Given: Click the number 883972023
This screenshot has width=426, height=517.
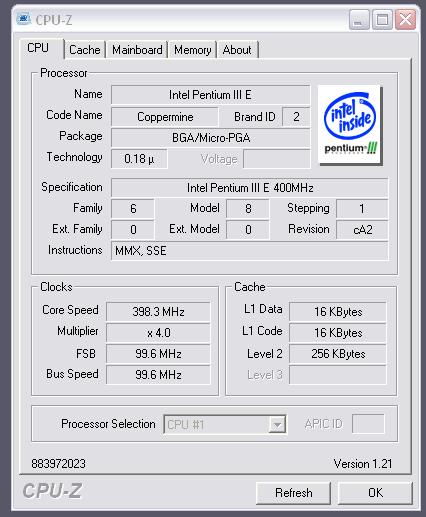Looking at the screenshot, I should click(58, 464).
